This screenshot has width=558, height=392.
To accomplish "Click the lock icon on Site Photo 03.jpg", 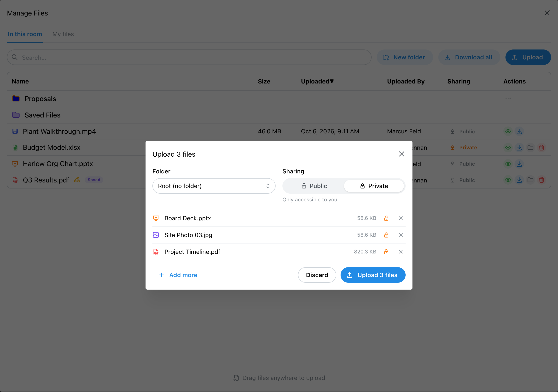I will pyautogui.click(x=386, y=235).
